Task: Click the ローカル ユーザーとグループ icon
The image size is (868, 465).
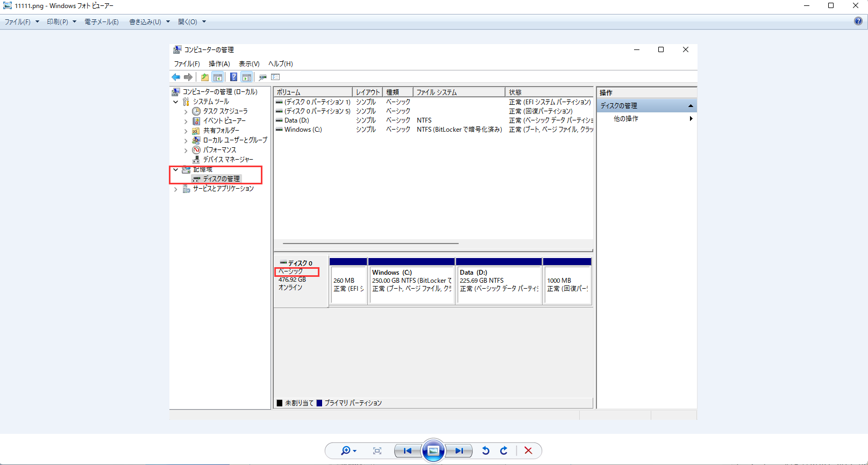Action: tap(196, 140)
